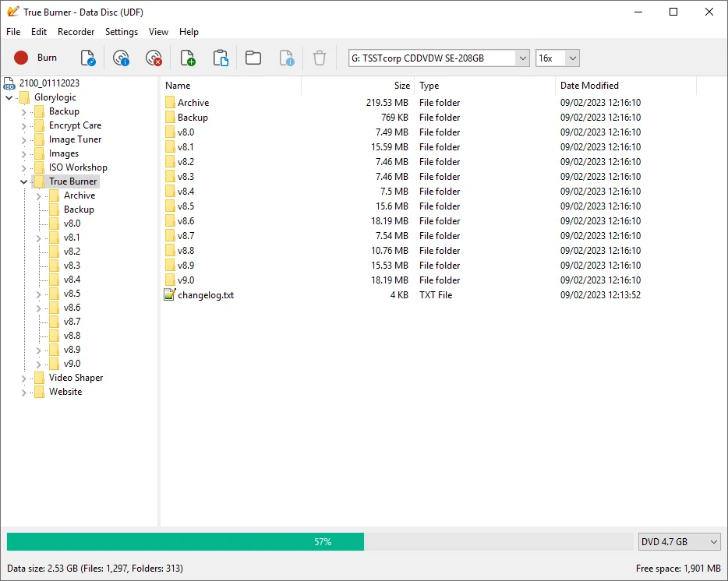728x581 pixels.
Task: Open the Settings menu
Action: 122,32
